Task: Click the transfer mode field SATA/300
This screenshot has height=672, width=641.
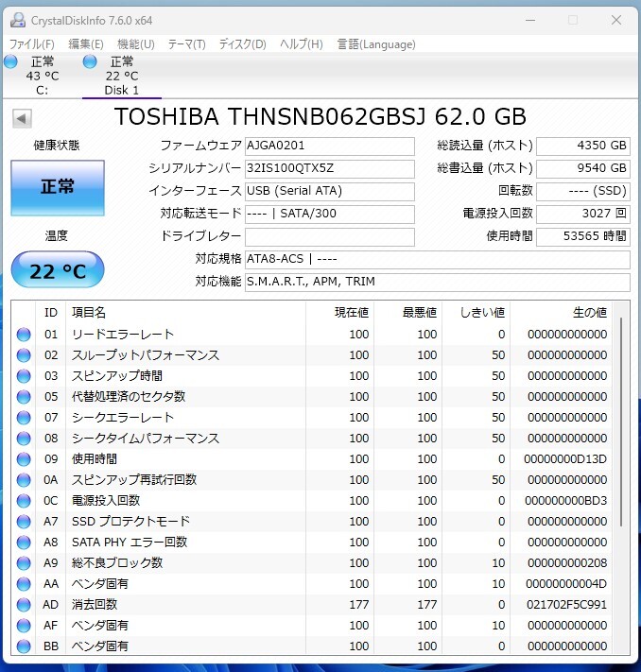Action: coord(330,215)
